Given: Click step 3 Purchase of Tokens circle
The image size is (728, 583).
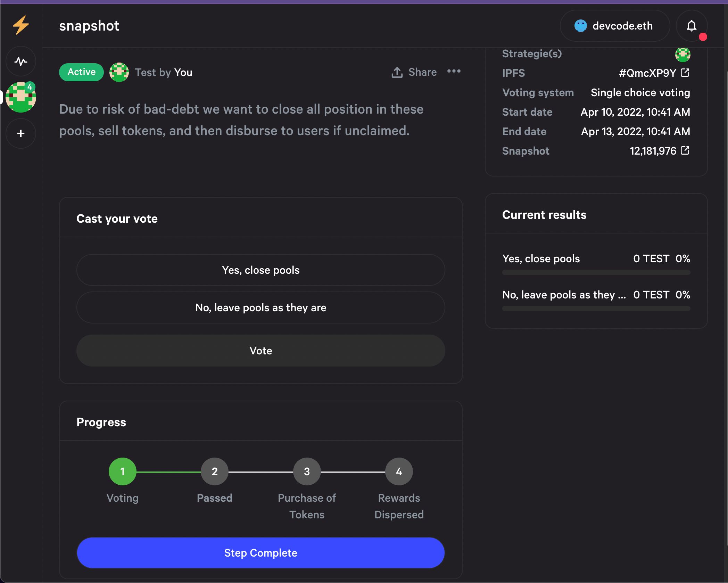Looking at the screenshot, I should [307, 471].
